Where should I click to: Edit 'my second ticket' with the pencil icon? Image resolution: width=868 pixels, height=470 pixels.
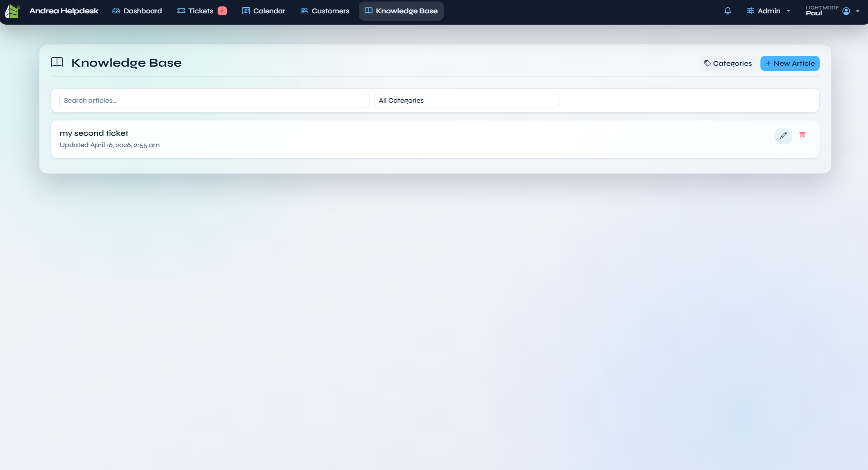coord(783,135)
